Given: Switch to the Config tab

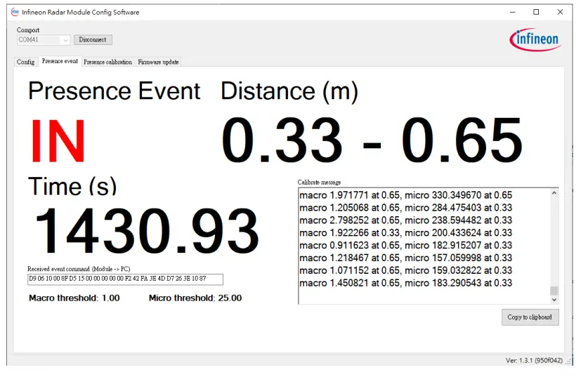Looking at the screenshot, I should tap(25, 62).
